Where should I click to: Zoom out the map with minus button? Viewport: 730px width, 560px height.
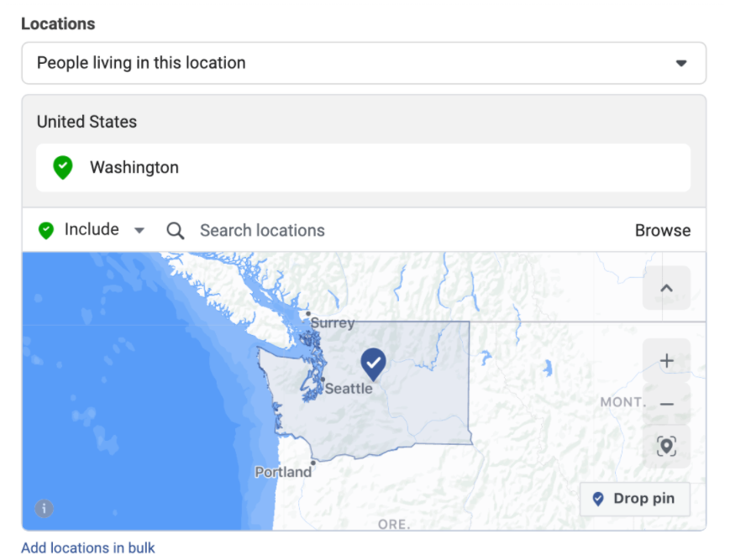[x=666, y=404]
